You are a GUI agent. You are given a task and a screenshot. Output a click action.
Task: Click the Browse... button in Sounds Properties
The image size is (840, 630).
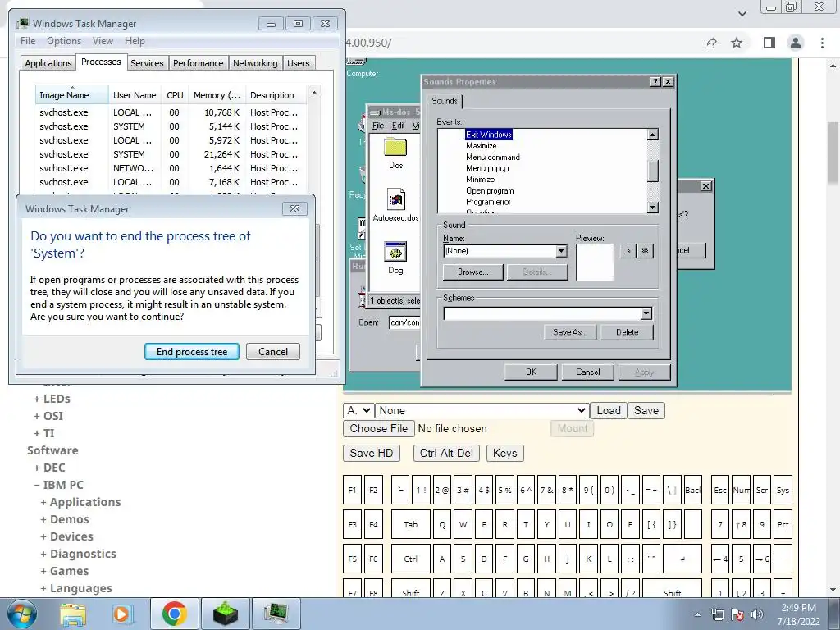pos(473,272)
